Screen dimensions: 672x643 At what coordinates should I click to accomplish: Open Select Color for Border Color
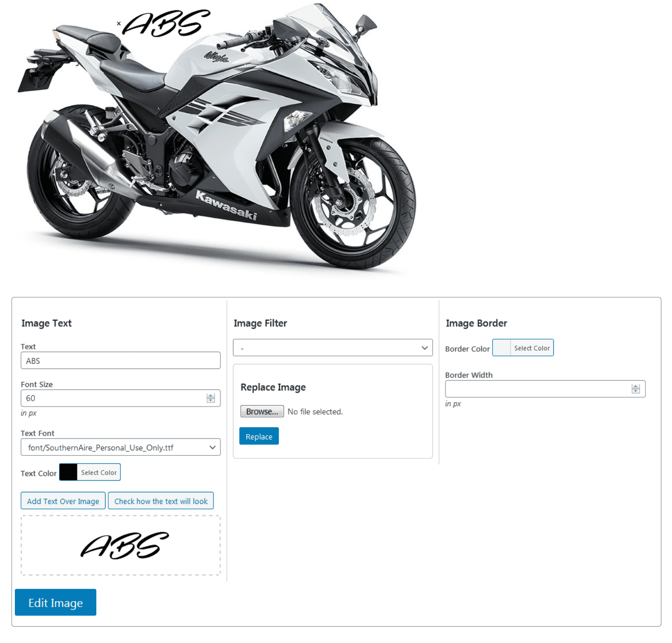click(532, 348)
